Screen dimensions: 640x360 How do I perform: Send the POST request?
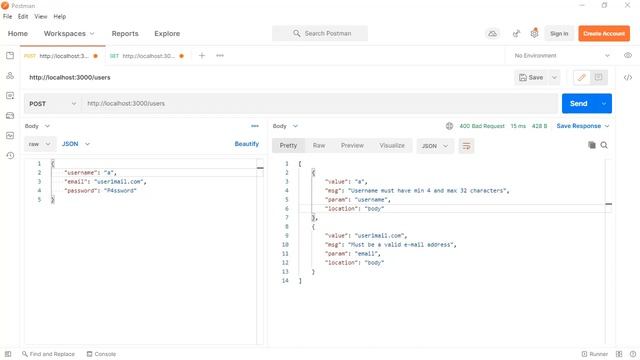click(x=579, y=104)
